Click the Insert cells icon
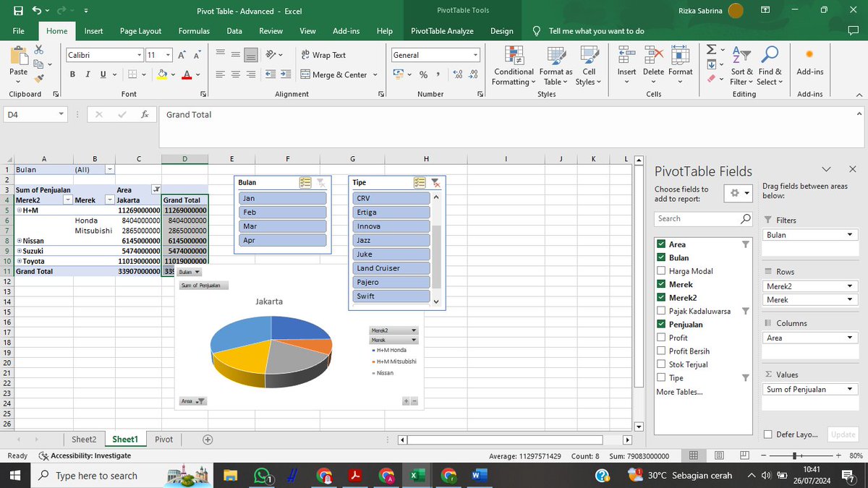Image resolution: width=868 pixels, height=488 pixels. [x=626, y=55]
